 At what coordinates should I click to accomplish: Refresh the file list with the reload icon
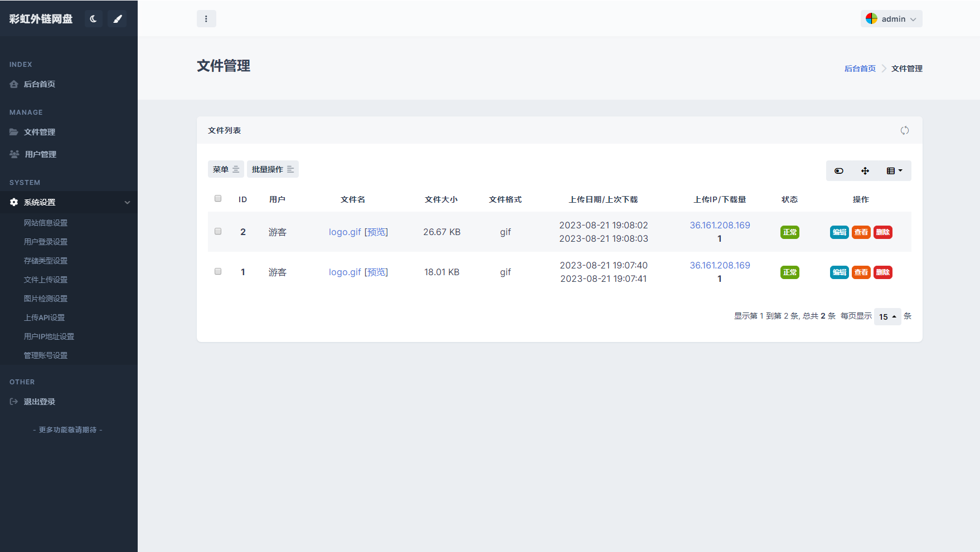[905, 130]
